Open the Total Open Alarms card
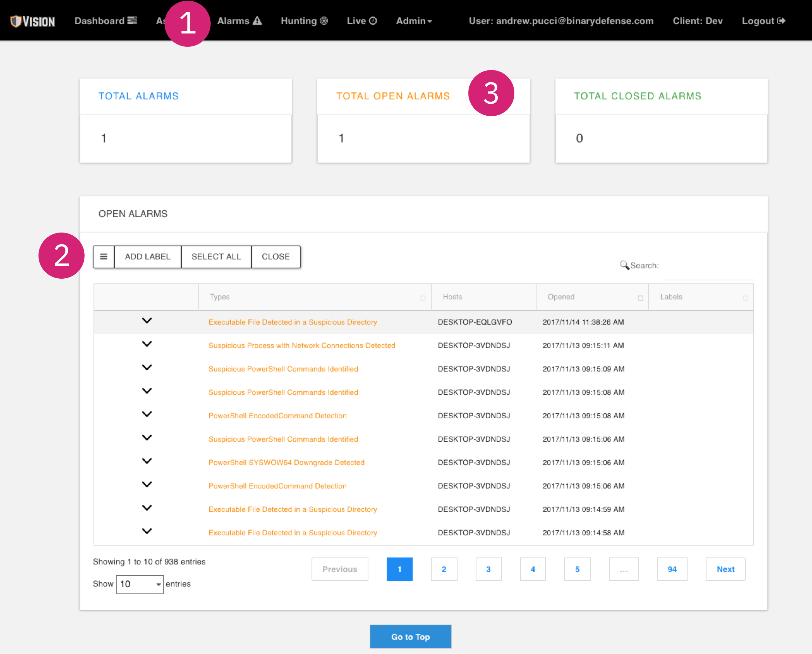 point(423,121)
